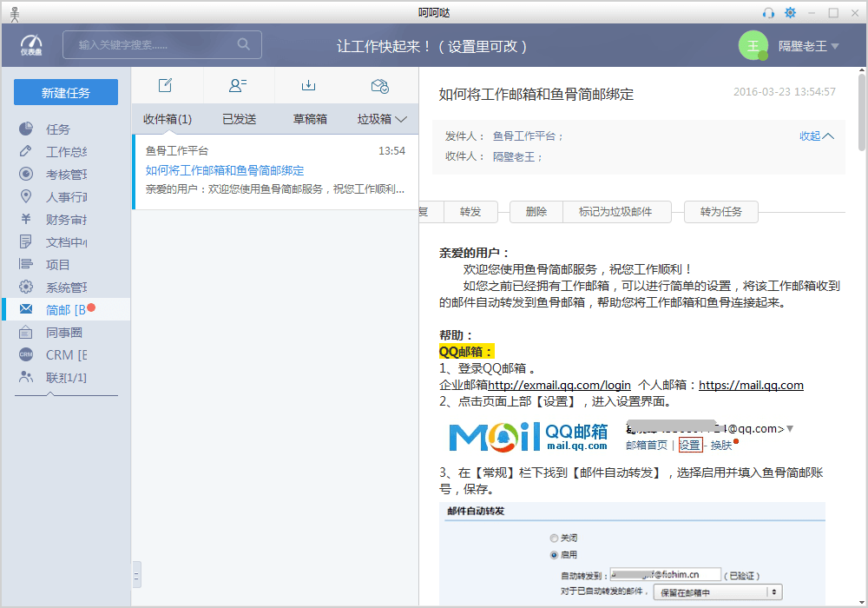The width and height of the screenshot is (868, 608).
Task: Open the mailbox settings envelope icon
Action: pos(379,85)
